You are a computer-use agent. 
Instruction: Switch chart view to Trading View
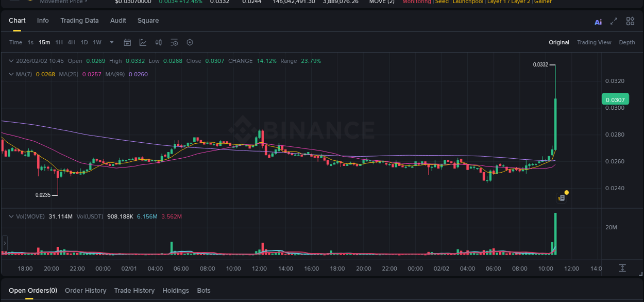(594, 42)
